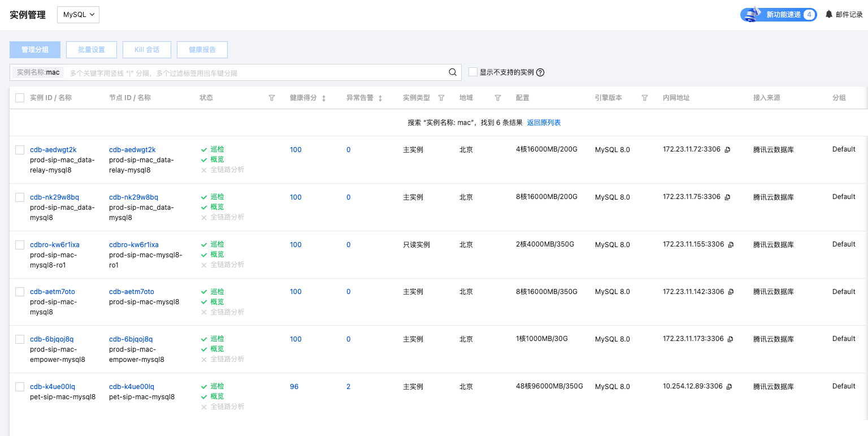Click 全链路分析 for cdbro-kw6r1ixa
Screen dimensions: 868x436
[x=227, y=265]
